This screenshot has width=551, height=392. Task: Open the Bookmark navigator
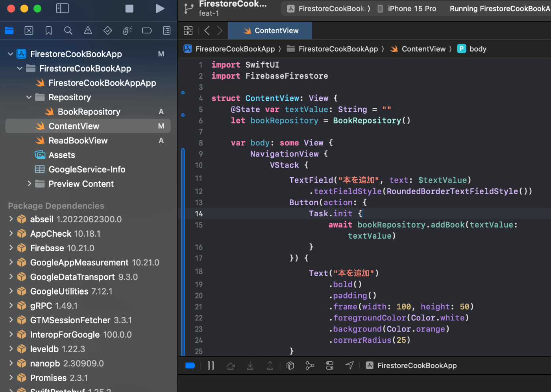point(48,31)
